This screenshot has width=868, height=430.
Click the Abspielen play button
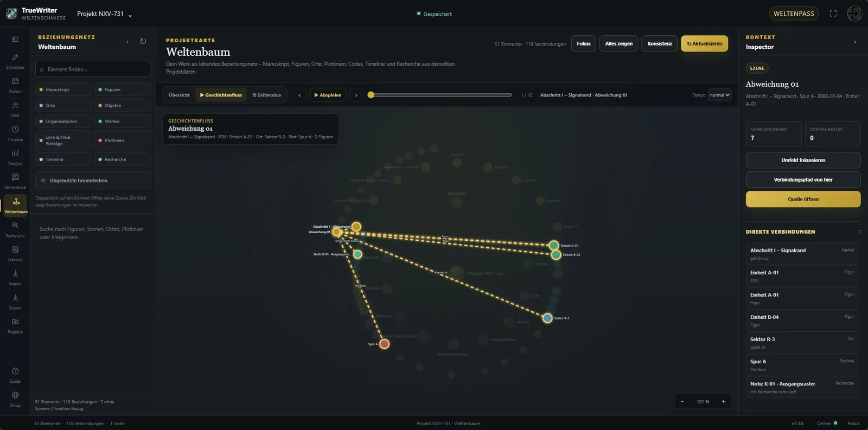(328, 95)
